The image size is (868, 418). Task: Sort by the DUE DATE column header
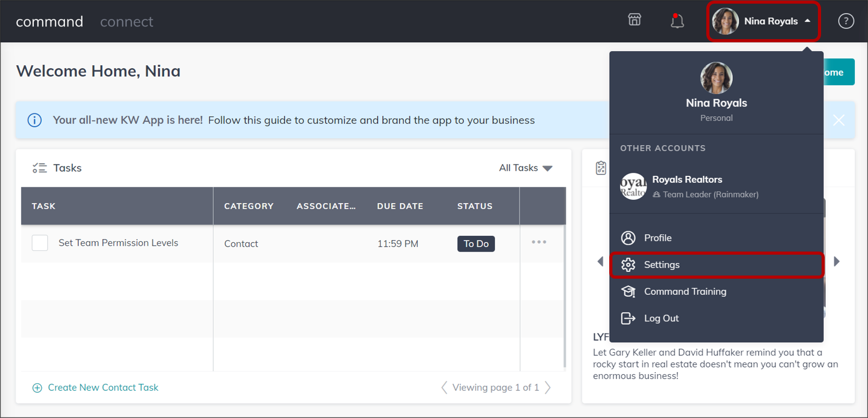[x=400, y=206]
